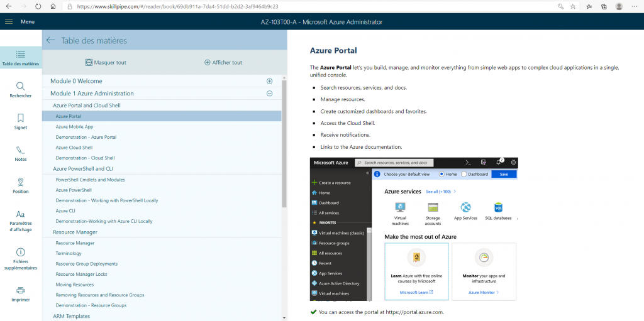Open Fichiers supplémentaires info icon
The width and height of the screenshot is (644, 321).
21,252
